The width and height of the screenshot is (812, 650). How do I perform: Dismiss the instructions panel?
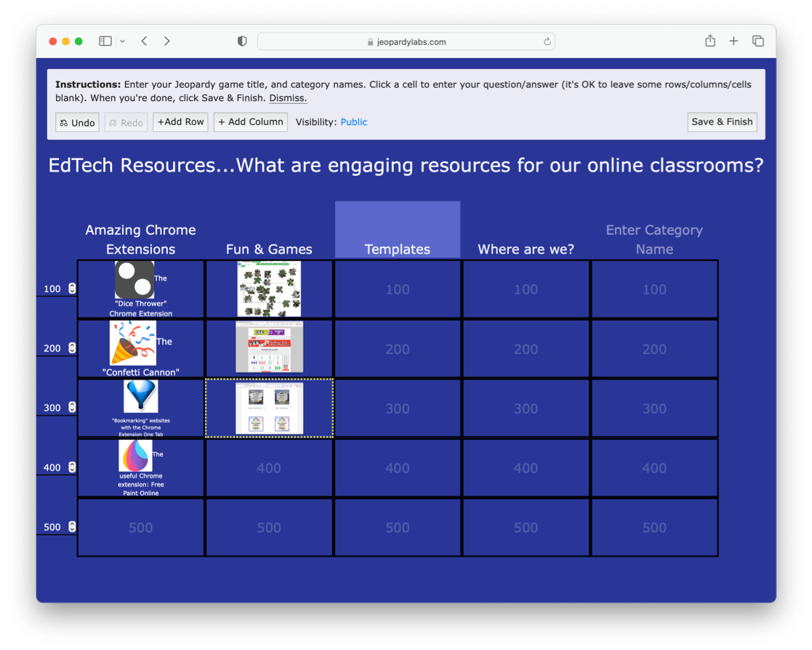pos(288,98)
